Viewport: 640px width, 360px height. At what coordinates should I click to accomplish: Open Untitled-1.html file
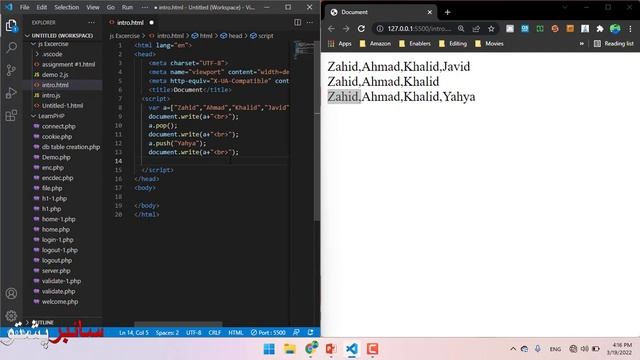(62, 106)
